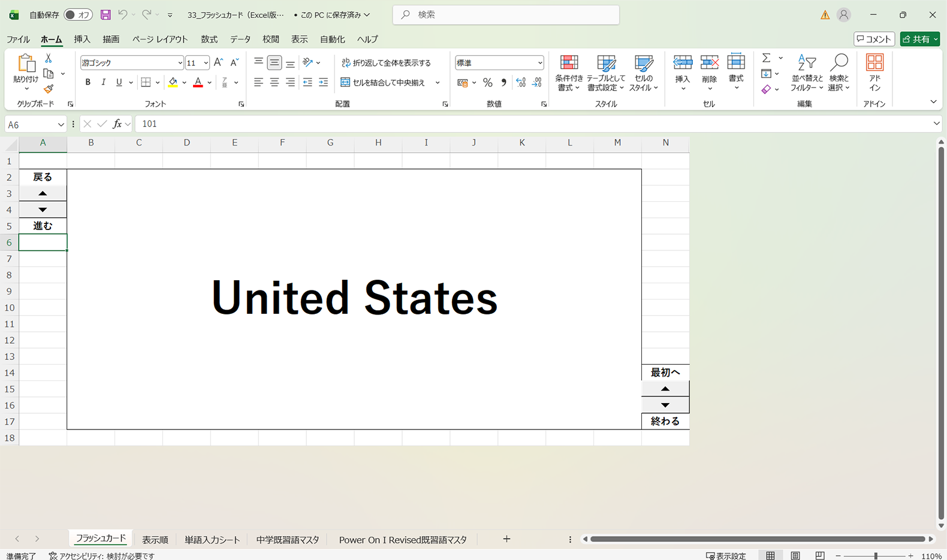Open the Name Box dropdown arrow
The height and width of the screenshot is (560, 947).
61,125
